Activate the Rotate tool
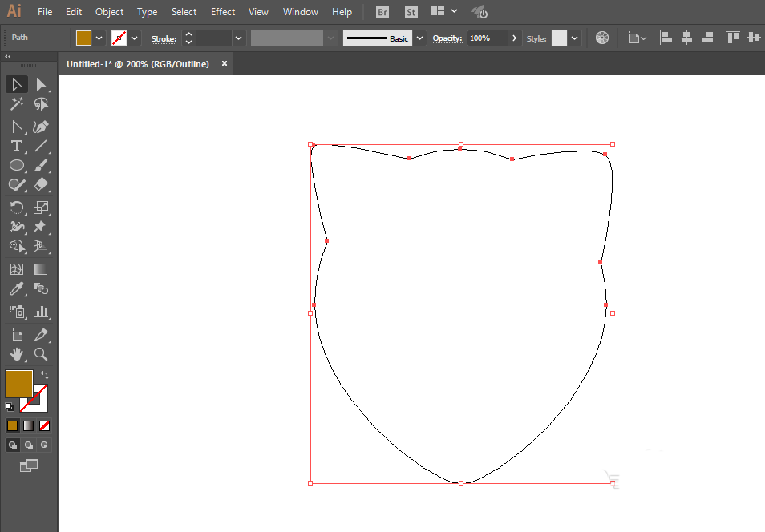Screen dimensions: 765x532 (x=16, y=207)
